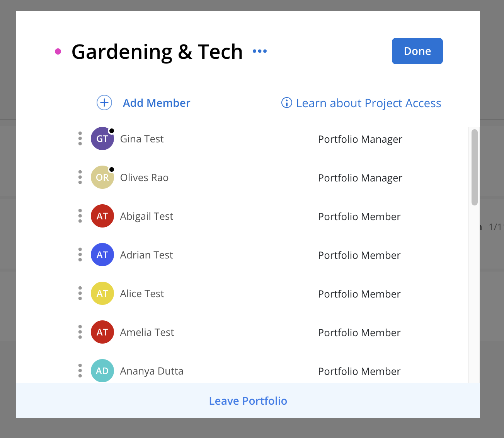Click the plus icon for Add Member
Screen dimensions: 504x438
(x=104, y=103)
